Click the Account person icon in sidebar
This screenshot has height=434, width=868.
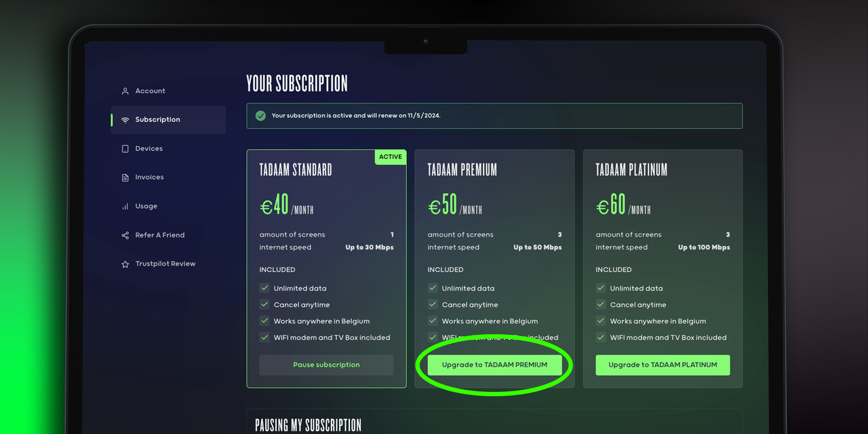tap(125, 91)
